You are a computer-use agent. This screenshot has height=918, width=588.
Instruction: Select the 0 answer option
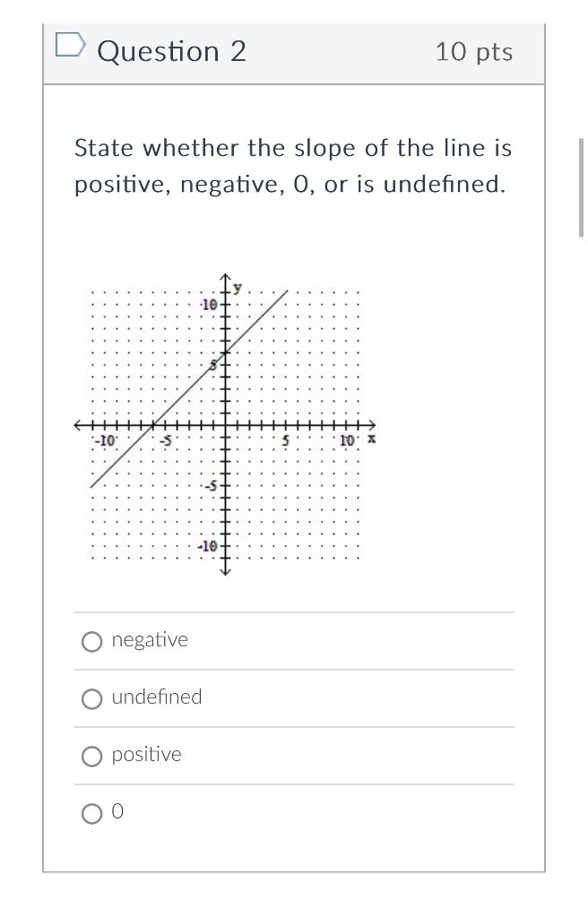[91, 814]
